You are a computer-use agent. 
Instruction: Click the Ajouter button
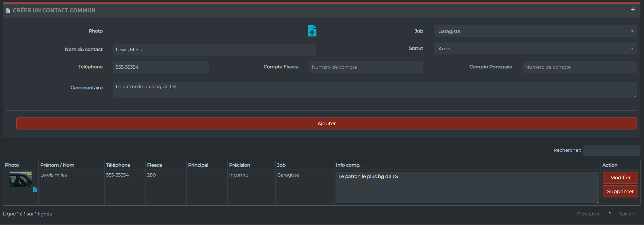[x=326, y=123]
